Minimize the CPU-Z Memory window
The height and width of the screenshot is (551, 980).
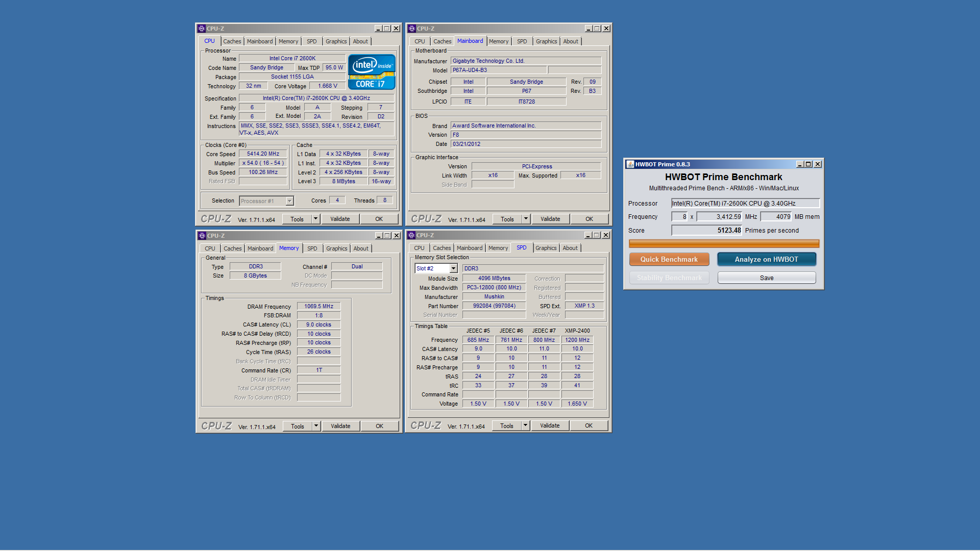click(x=379, y=236)
